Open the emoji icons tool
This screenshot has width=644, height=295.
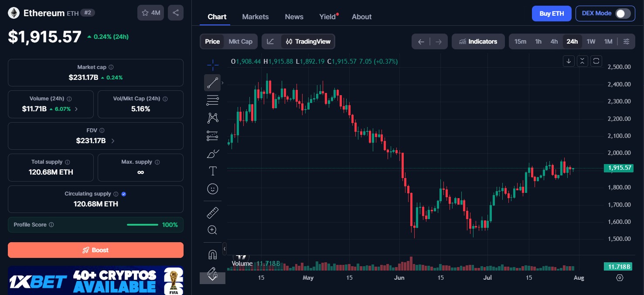212,189
